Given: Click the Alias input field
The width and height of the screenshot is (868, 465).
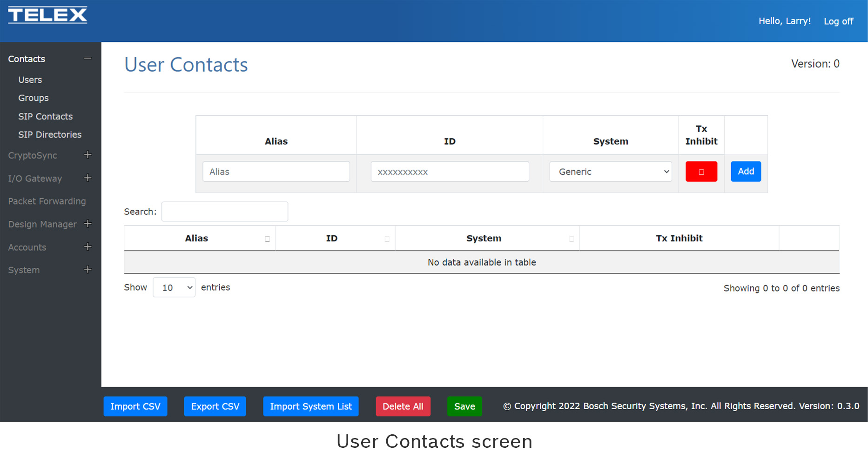Looking at the screenshot, I should click(x=276, y=172).
